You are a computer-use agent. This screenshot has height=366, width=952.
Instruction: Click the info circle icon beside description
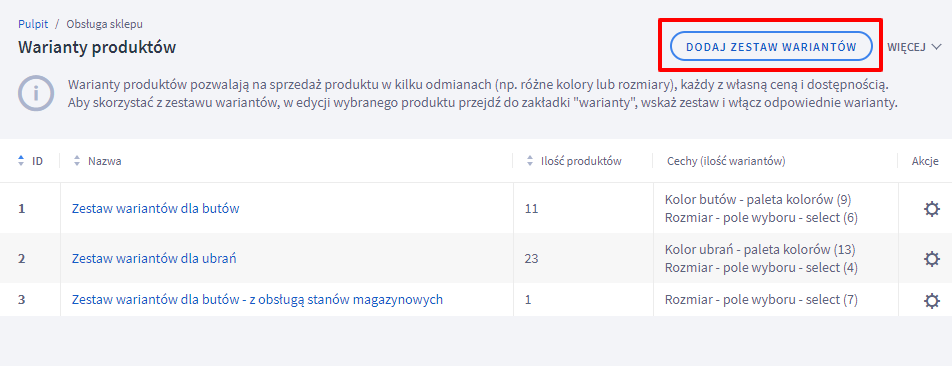[36, 94]
